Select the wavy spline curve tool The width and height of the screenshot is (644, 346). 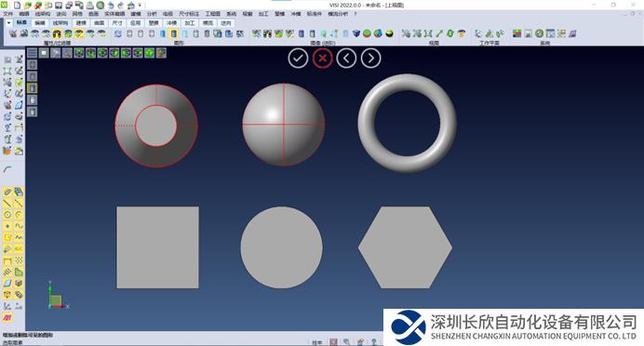(x=19, y=226)
